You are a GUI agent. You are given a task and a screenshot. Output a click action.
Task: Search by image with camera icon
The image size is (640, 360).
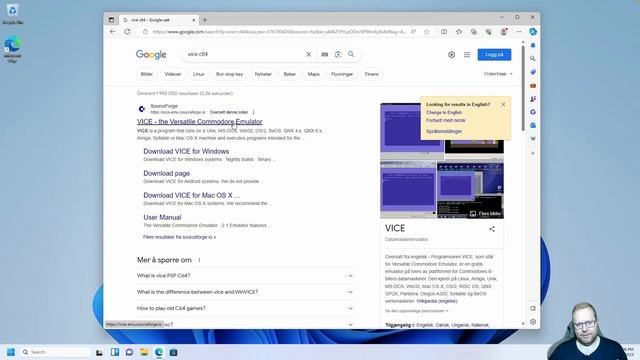(338, 54)
